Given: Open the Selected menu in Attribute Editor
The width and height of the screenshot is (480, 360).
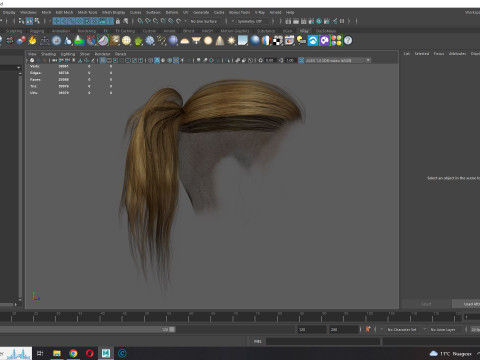Looking at the screenshot, I should [x=422, y=54].
